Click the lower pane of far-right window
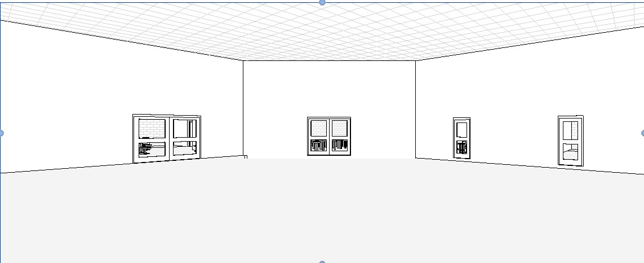The width and height of the screenshot is (644, 263). pyautogui.click(x=570, y=153)
